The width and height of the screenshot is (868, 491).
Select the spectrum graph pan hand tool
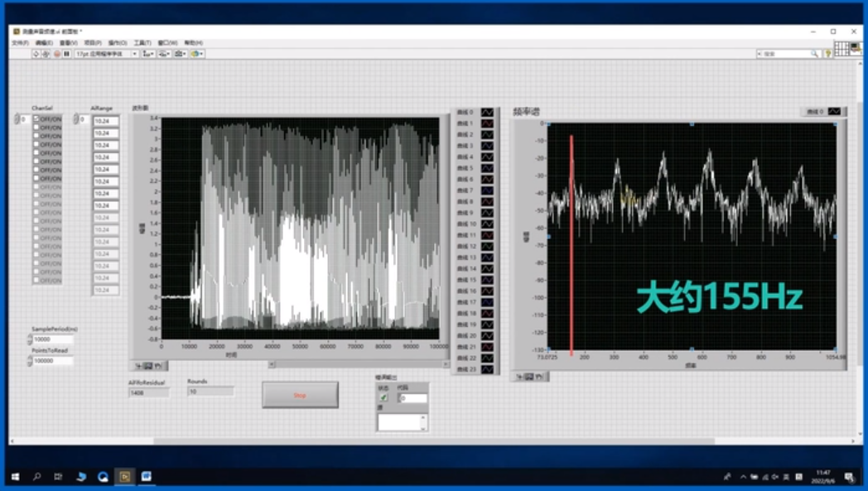coord(539,377)
